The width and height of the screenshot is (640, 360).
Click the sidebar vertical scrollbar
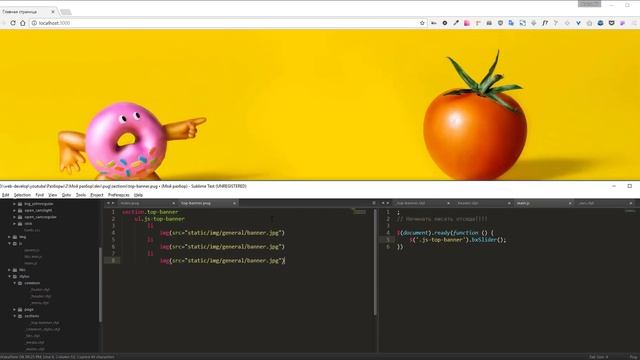coord(100,284)
